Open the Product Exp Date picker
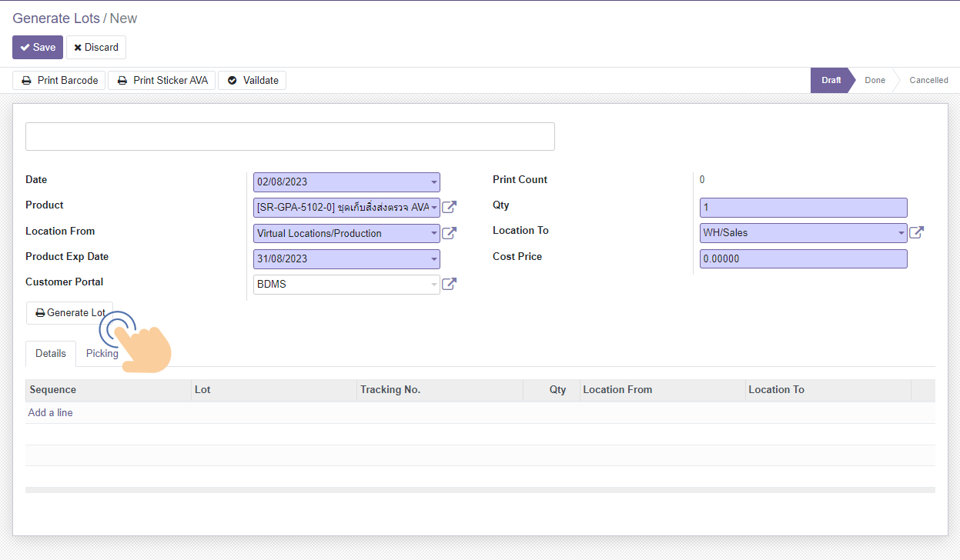Viewport: 960px width, 560px height. click(x=434, y=258)
